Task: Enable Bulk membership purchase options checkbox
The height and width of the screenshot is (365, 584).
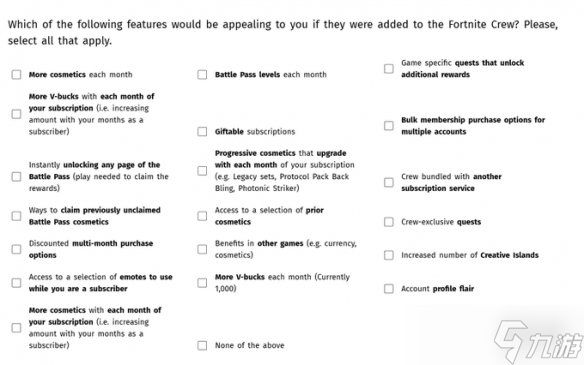Action: (389, 126)
